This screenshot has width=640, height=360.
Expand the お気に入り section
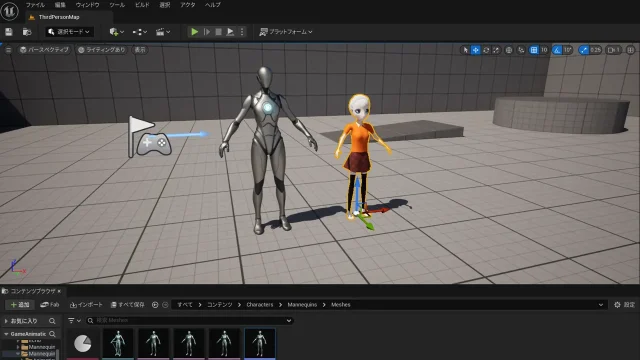6,321
